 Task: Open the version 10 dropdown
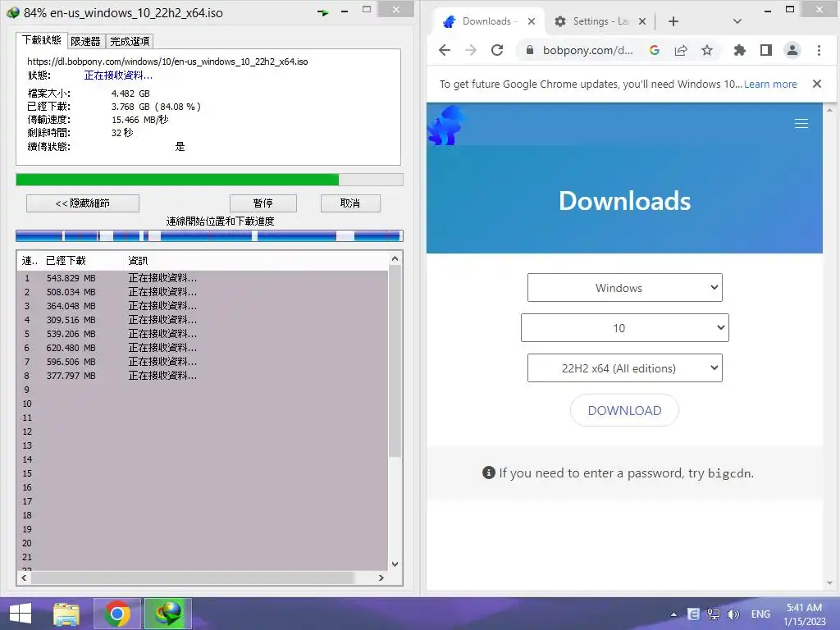point(624,328)
